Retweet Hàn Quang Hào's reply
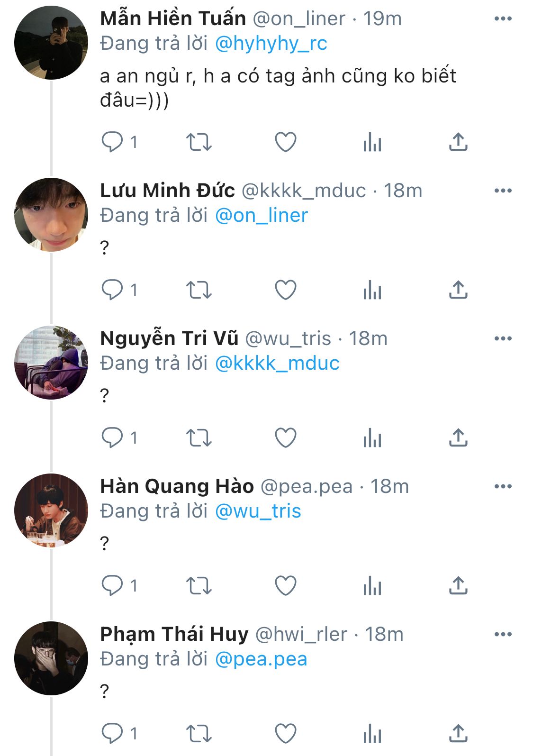Screen dimensions: 533x756 (199, 585)
